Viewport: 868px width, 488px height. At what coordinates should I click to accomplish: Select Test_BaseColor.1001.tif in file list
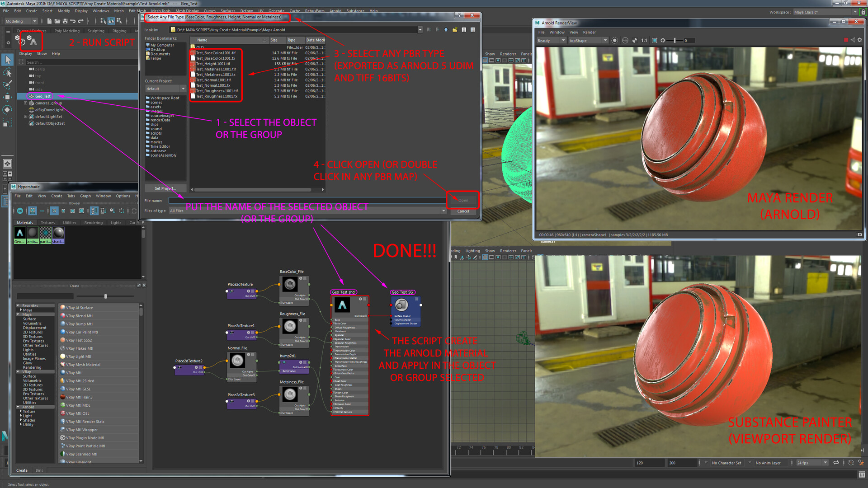pos(216,53)
